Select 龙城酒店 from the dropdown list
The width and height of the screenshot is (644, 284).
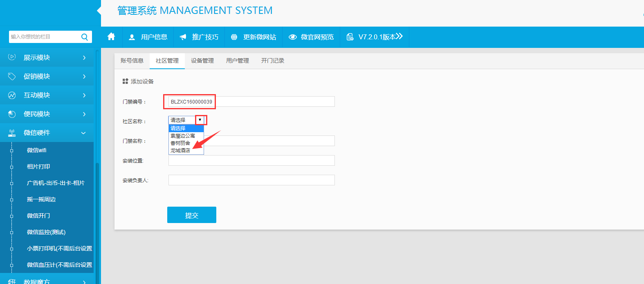[180, 151]
